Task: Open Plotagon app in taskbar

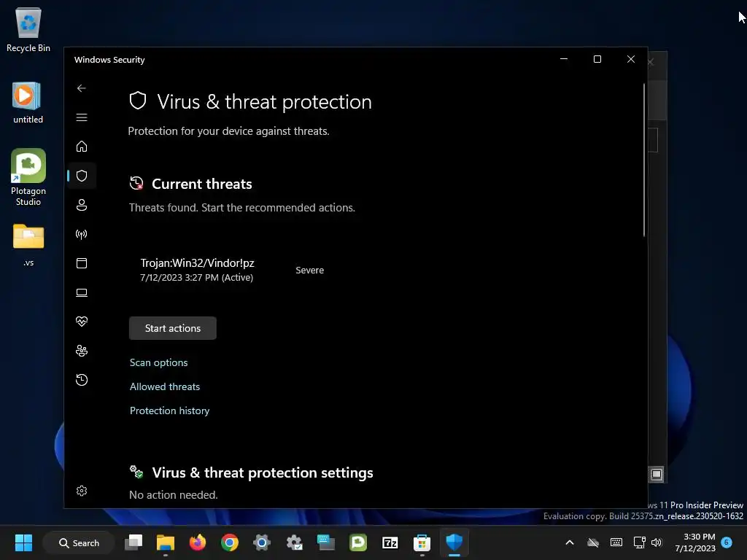Action: tap(357, 542)
